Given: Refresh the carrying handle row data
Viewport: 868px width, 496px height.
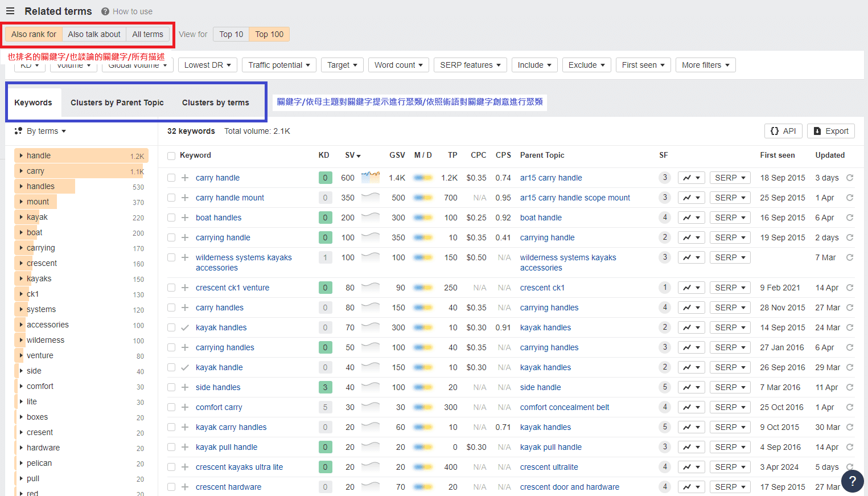Looking at the screenshot, I should [850, 237].
